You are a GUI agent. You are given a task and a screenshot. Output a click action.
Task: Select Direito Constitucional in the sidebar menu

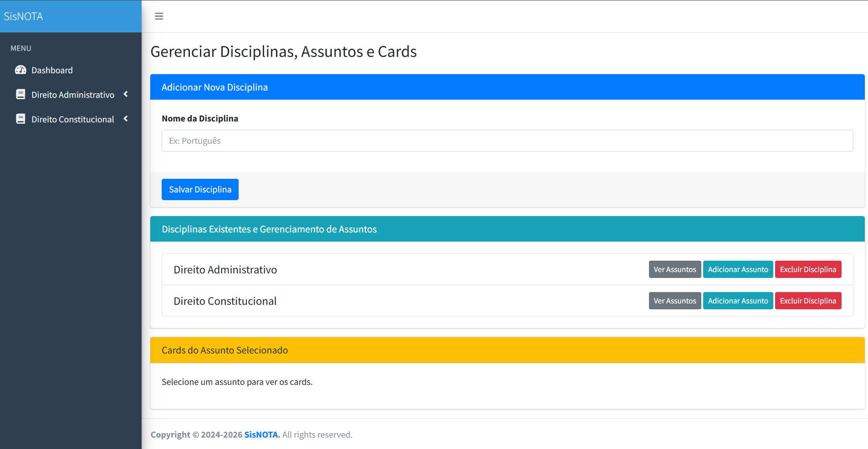(x=73, y=120)
